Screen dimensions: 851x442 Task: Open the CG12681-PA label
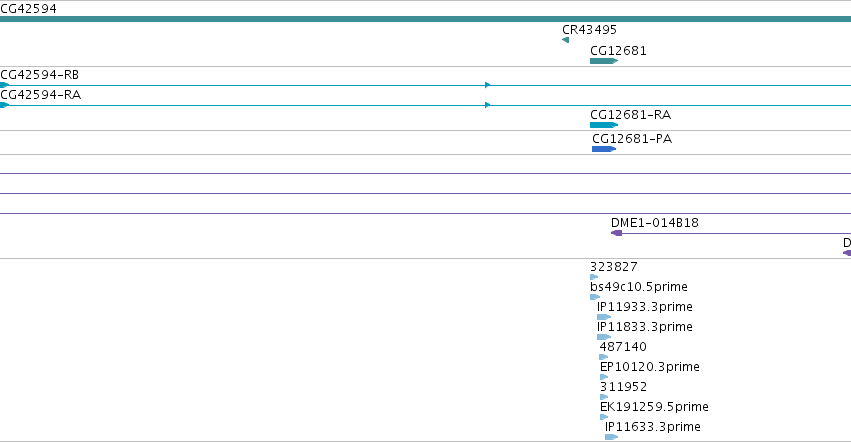tap(632, 138)
